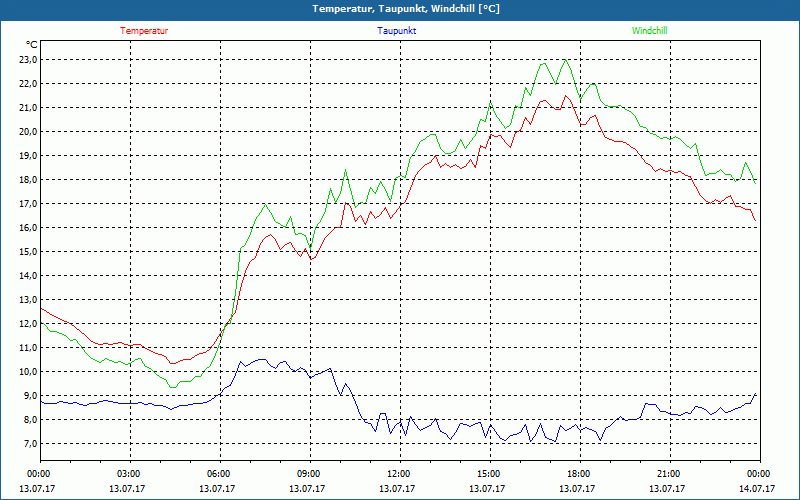Screen dimensions: 800x500
Task: Click the 14,0 y-axis value
Action: [29, 276]
